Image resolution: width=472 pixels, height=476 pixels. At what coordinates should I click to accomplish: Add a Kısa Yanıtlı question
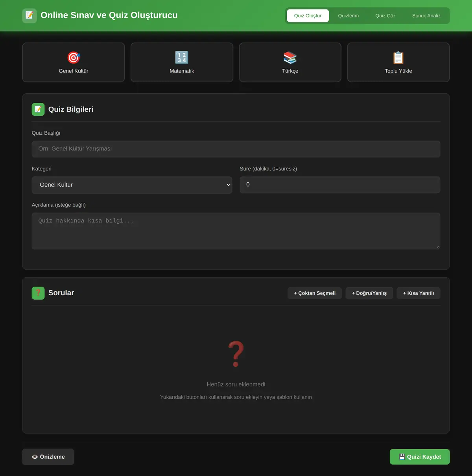[x=419, y=293]
